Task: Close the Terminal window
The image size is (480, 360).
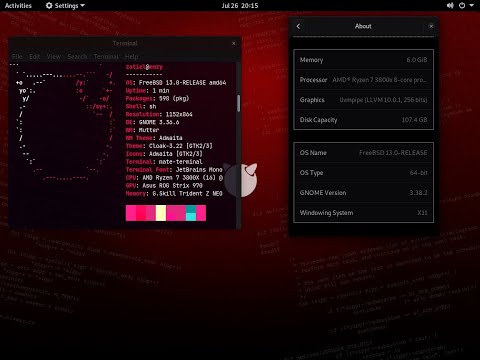Action: [234, 43]
